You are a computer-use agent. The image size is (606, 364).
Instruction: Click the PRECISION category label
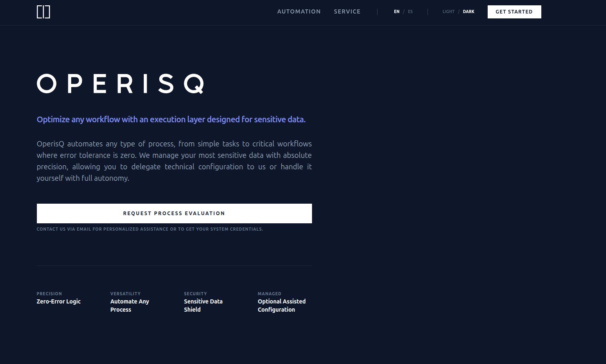coord(49,294)
